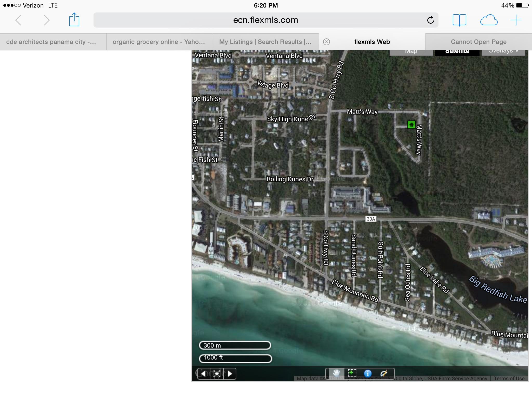The height and width of the screenshot is (399, 532).
Task: Click the blue info identify tool
Action: [368, 374]
